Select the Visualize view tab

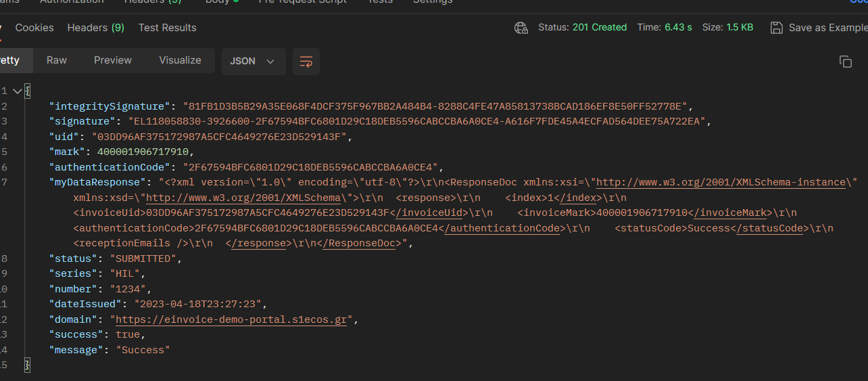(x=180, y=60)
